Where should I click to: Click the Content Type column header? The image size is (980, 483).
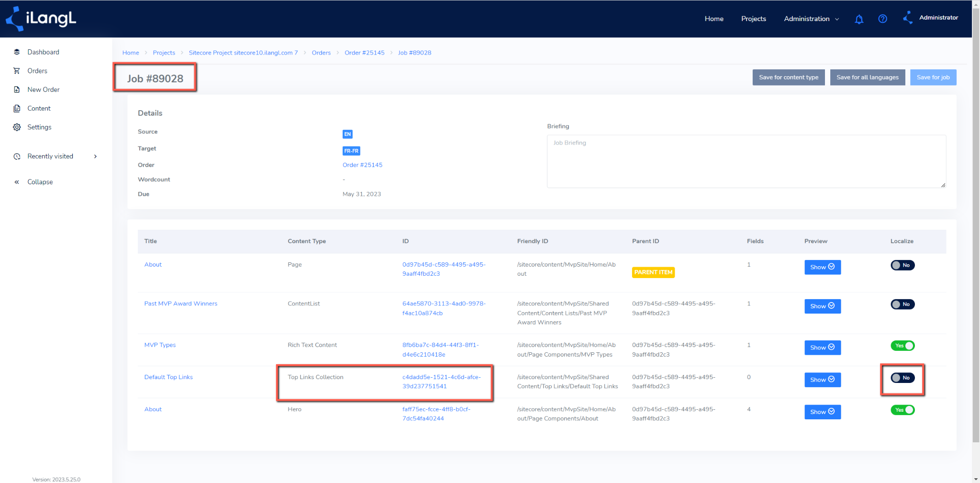point(307,241)
